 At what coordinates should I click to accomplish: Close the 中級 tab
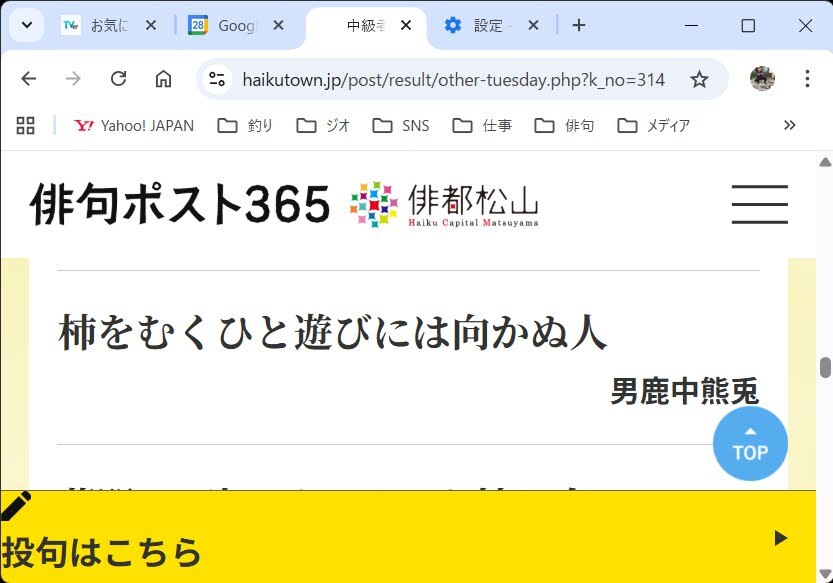[x=406, y=25]
